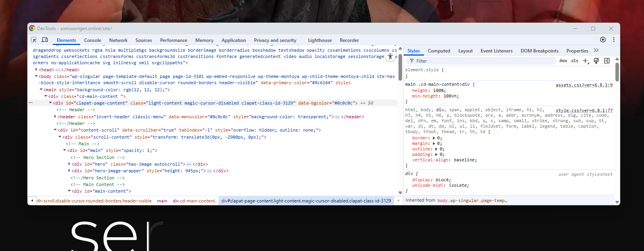Toggle the computed styles sidebar icon
The height and width of the screenshot is (251, 644).
point(607,61)
